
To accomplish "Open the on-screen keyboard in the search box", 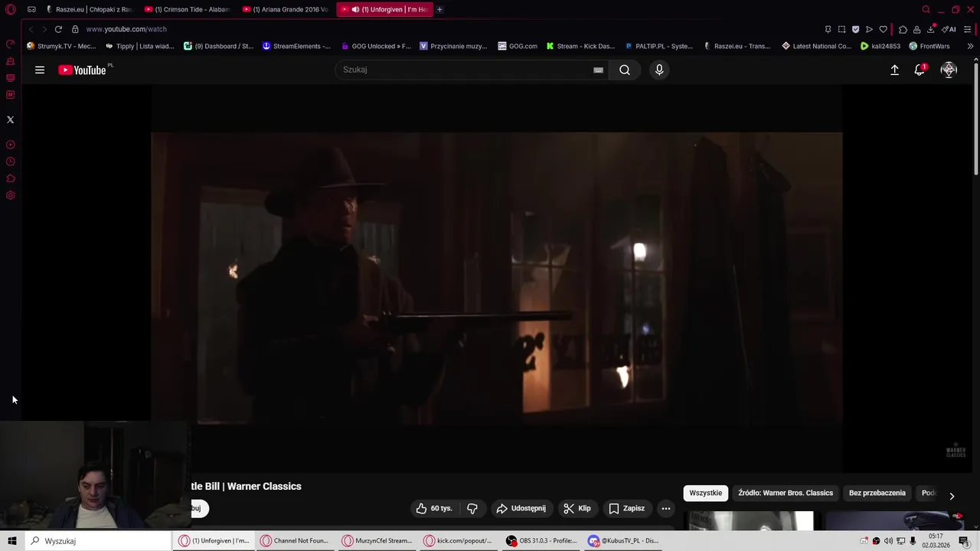I will (598, 70).
